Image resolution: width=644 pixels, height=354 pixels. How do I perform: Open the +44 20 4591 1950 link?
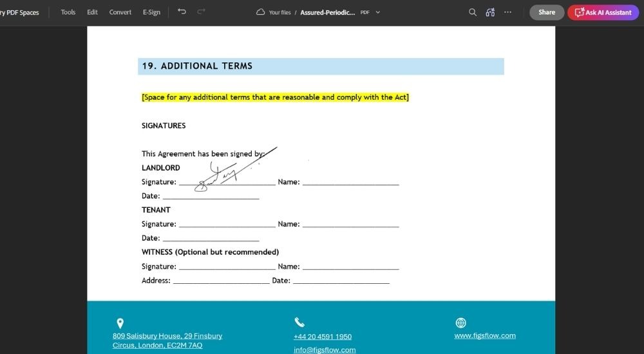(x=323, y=337)
